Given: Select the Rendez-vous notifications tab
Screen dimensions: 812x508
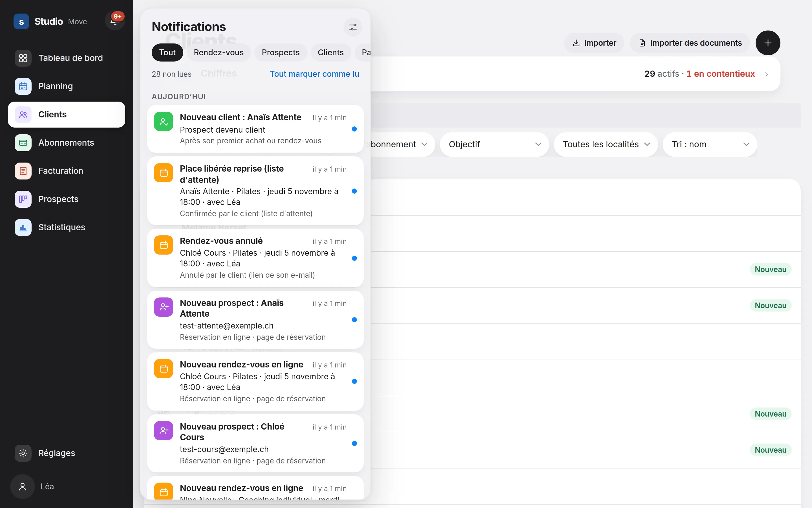Looking at the screenshot, I should 219,52.
